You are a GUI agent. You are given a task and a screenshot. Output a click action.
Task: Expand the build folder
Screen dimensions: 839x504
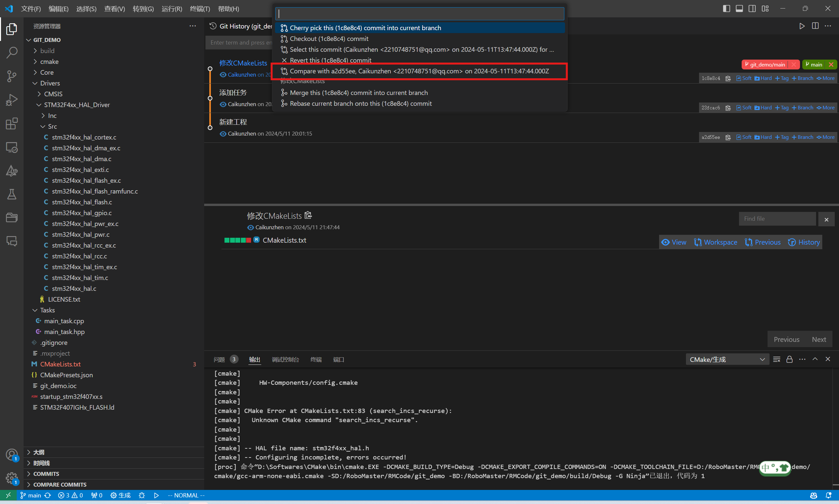(47, 51)
